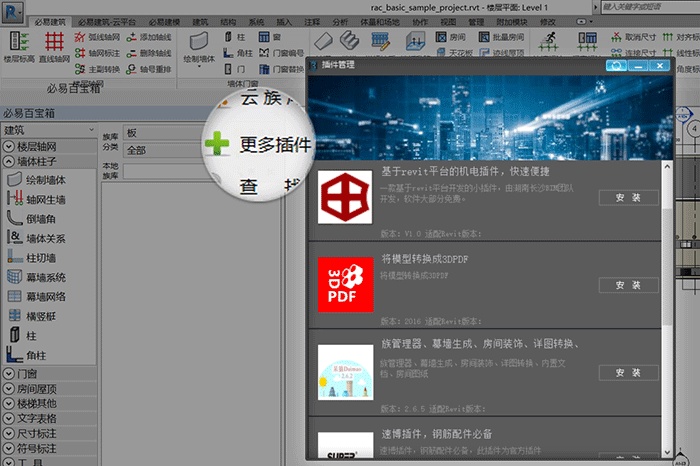Screen dimensions: 700x466
Task: Click 删除轴线 in the ribbon
Action: [x=149, y=53]
